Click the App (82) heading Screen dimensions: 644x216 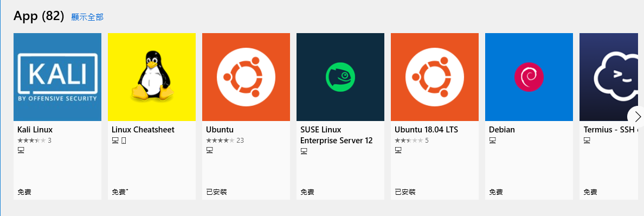[x=38, y=16]
